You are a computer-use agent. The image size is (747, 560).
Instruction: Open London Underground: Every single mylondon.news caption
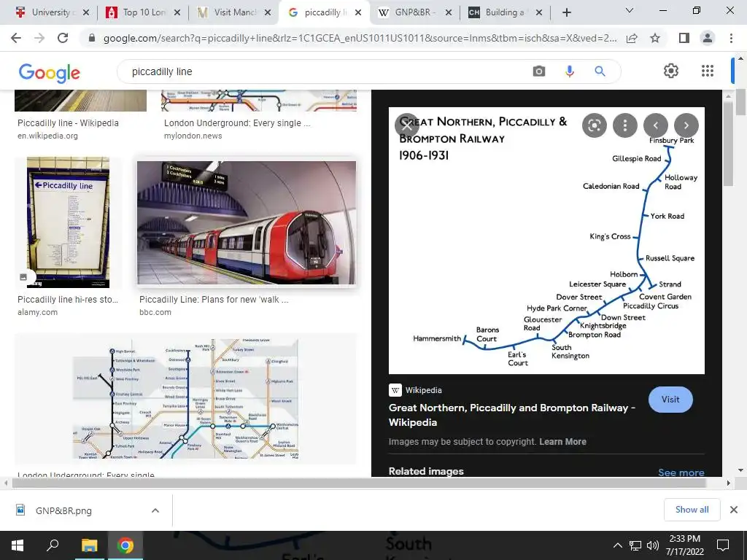(x=237, y=122)
